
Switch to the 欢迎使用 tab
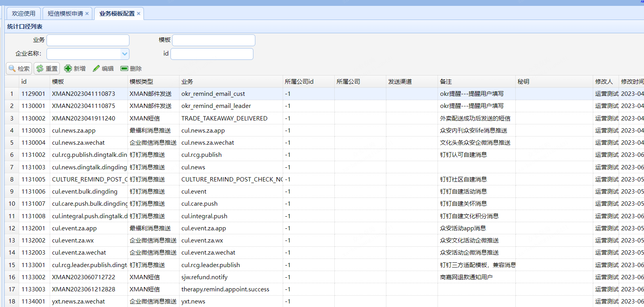(23, 13)
